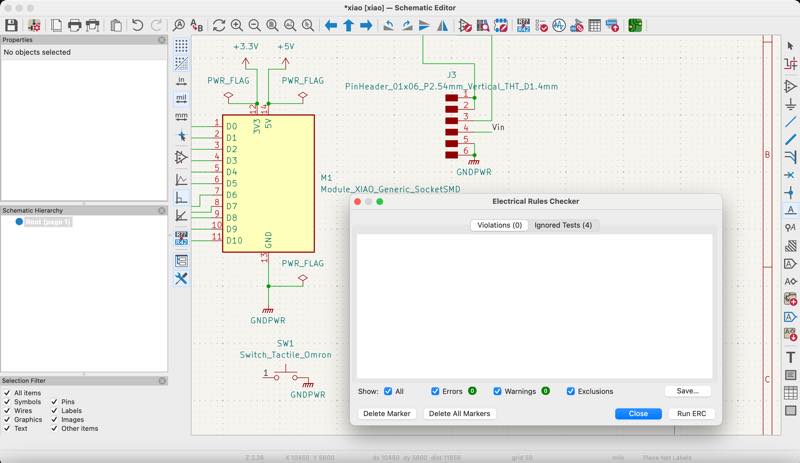
Task: Zoom out of the schematic
Action: tap(254, 25)
